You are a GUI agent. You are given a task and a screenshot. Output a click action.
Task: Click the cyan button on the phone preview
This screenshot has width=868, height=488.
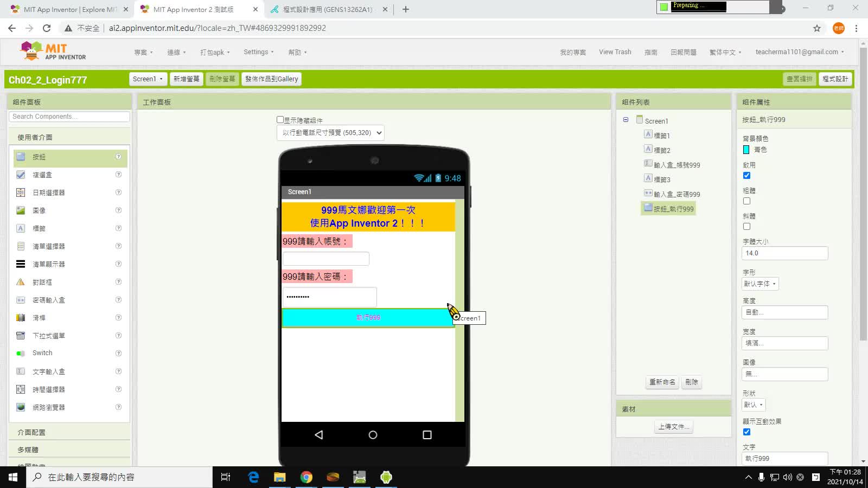368,318
